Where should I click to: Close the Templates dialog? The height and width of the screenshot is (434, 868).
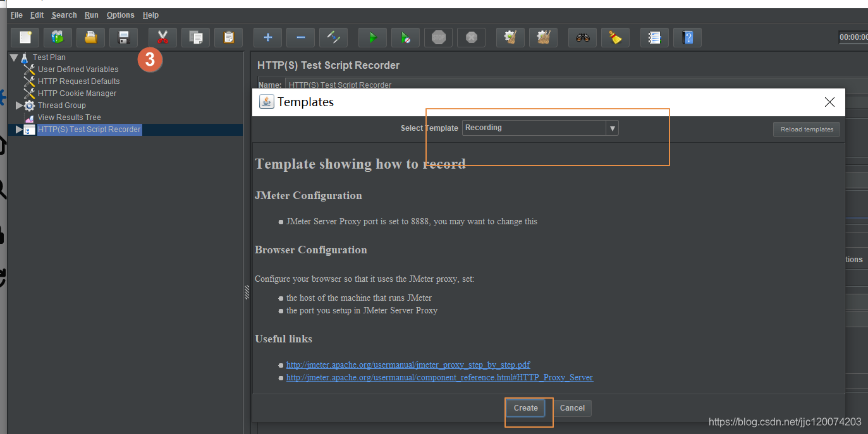(829, 102)
